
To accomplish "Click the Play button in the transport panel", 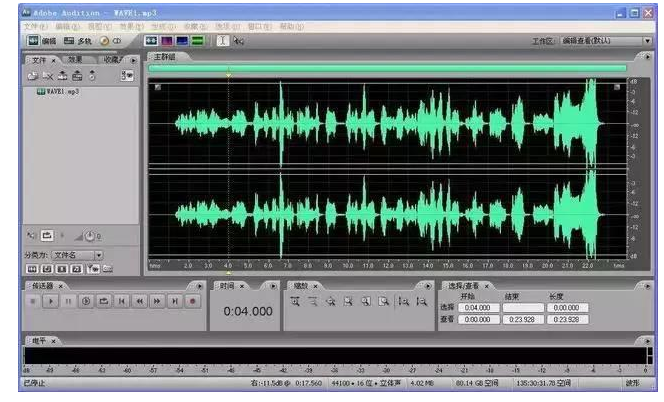I will pyautogui.click(x=51, y=301).
